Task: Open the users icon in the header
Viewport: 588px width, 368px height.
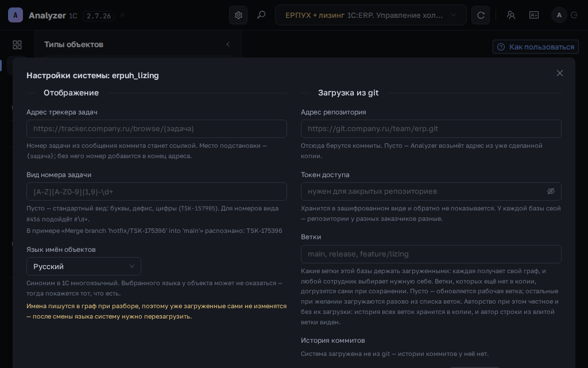Action: [510, 15]
